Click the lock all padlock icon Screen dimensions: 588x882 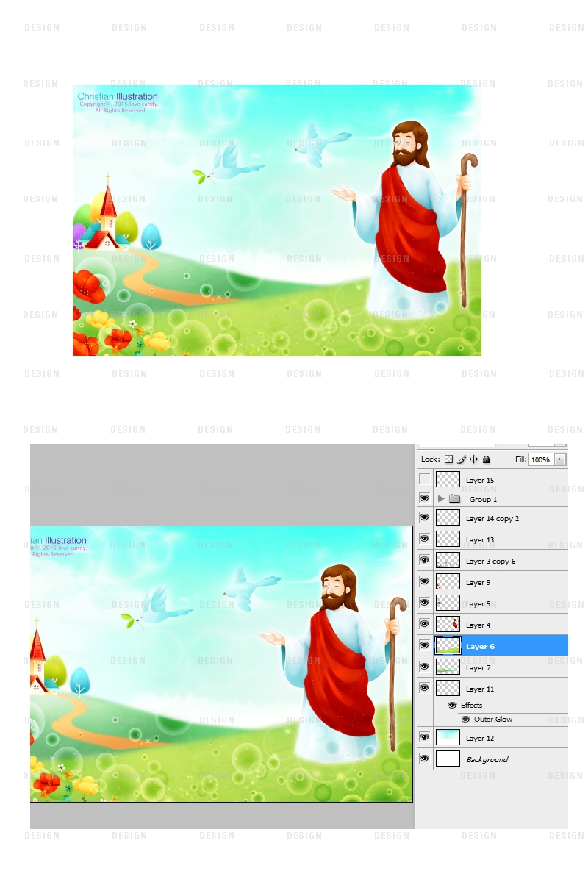coord(486,459)
